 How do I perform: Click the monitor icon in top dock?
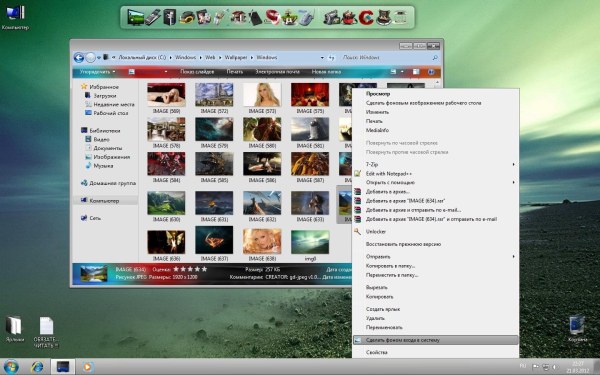coord(135,17)
